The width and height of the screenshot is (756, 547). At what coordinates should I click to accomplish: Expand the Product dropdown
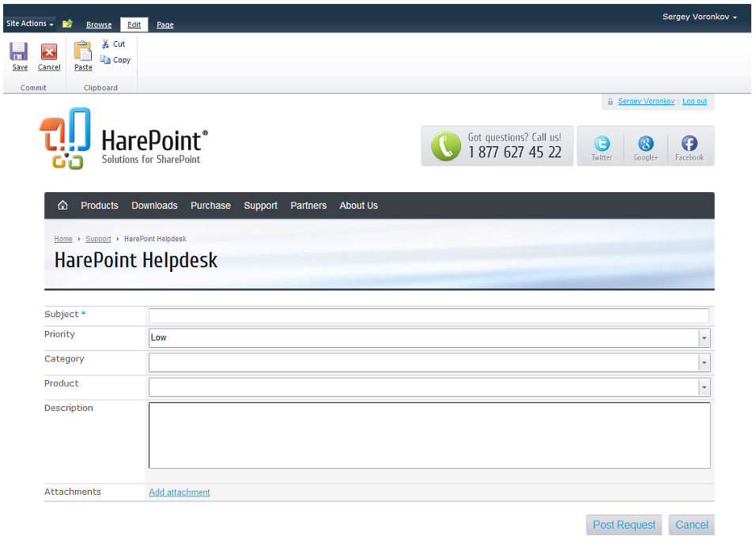tap(704, 387)
